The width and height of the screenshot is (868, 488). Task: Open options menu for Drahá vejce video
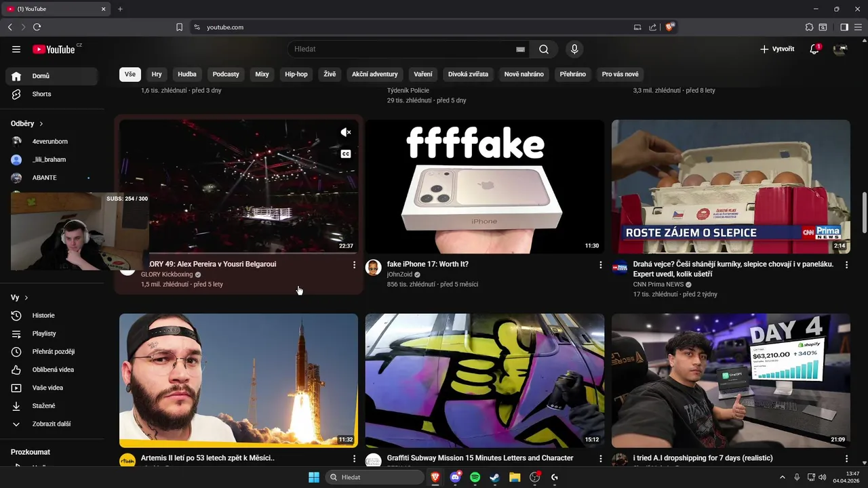[x=846, y=265]
